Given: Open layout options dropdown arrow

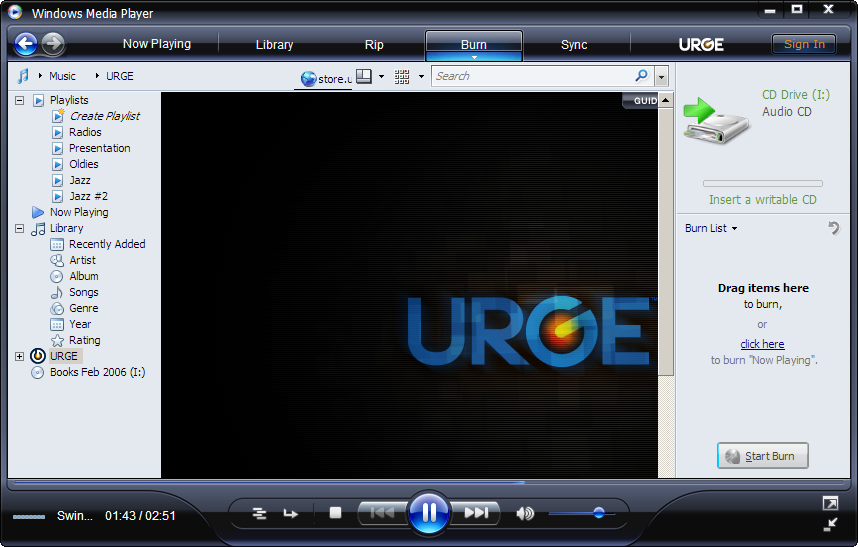Looking at the screenshot, I should click(x=381, y=77).
